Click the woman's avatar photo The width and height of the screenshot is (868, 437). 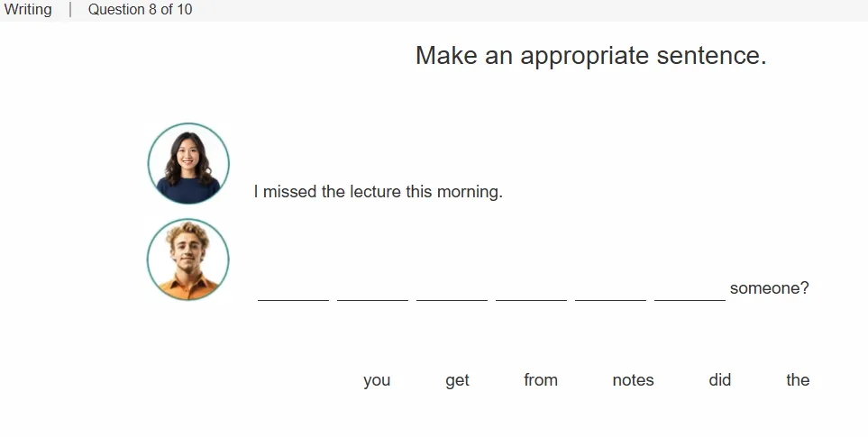pyautogui.click(x=188, y=163)
